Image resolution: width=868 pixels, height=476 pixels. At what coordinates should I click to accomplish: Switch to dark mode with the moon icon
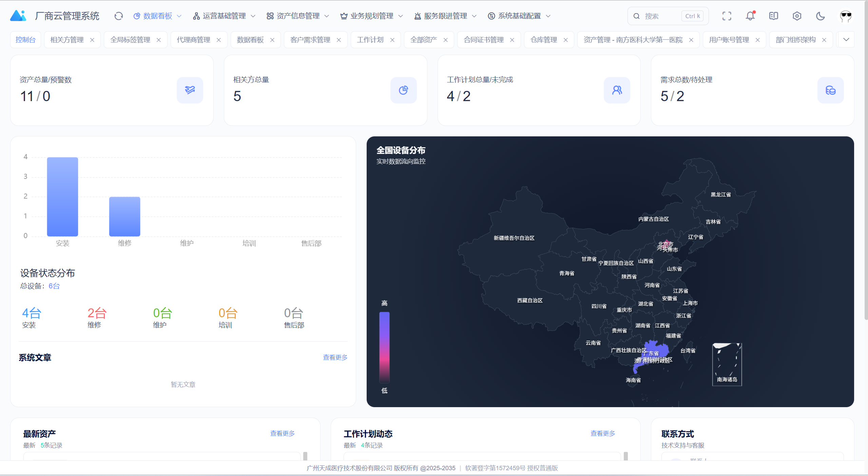coord(820,16)
